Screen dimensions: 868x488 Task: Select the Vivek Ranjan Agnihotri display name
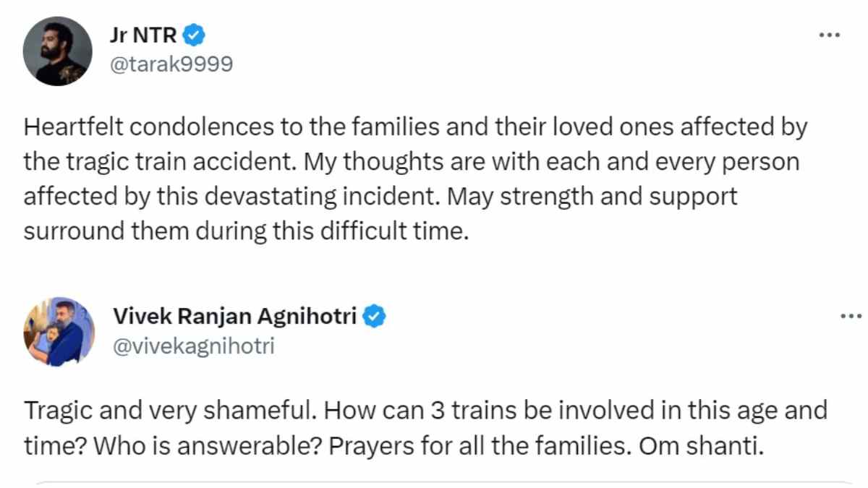pos(239,316)
